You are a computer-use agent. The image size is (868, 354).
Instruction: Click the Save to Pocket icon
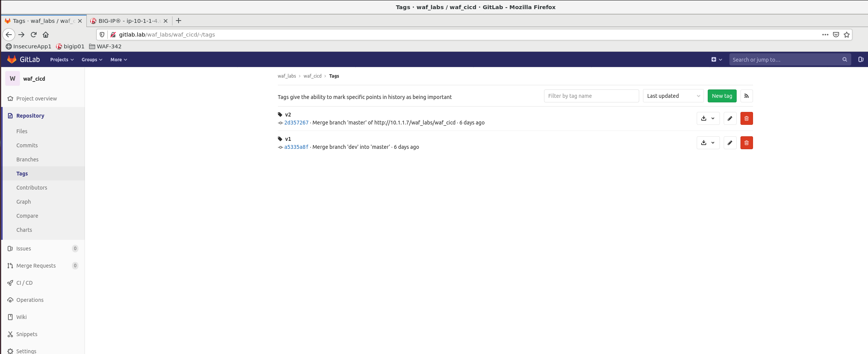click(x=836, y=35)
